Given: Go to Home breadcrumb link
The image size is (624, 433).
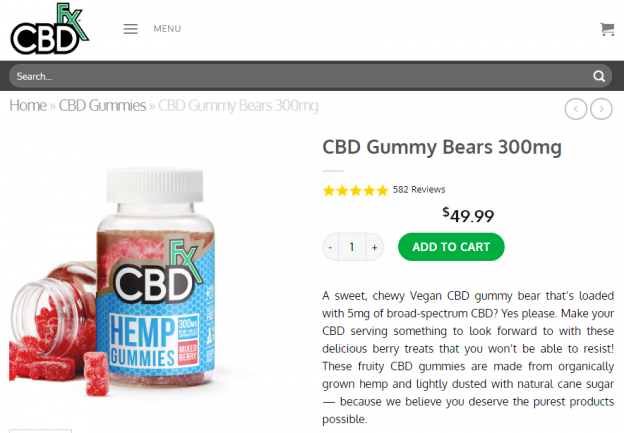Looking at the screenshot, I should [28, 105].
